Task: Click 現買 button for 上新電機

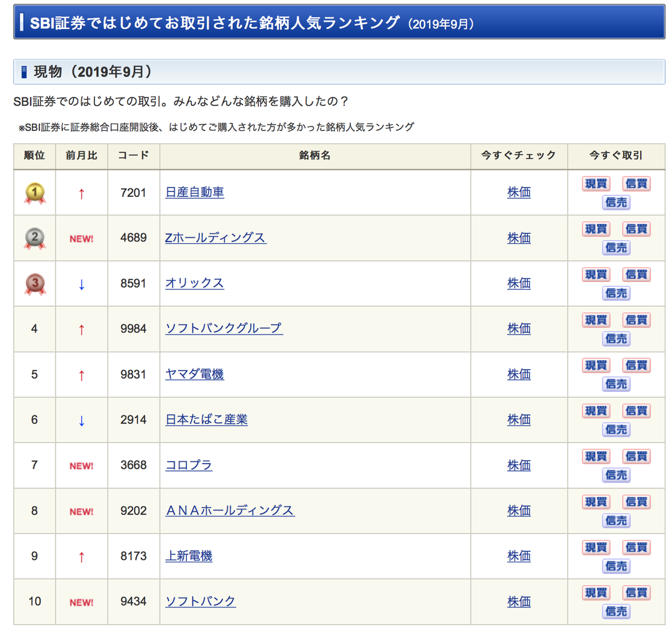Action: 595,547
